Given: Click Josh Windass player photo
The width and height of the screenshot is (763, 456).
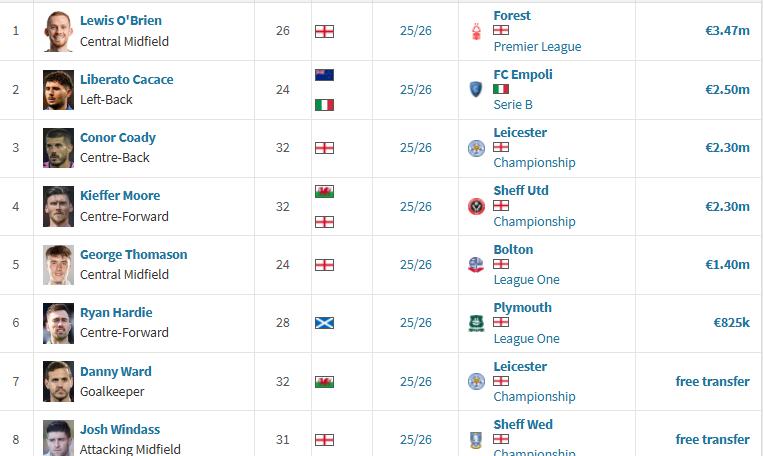Looking at the screenshot, I should [x=58, y=438].
